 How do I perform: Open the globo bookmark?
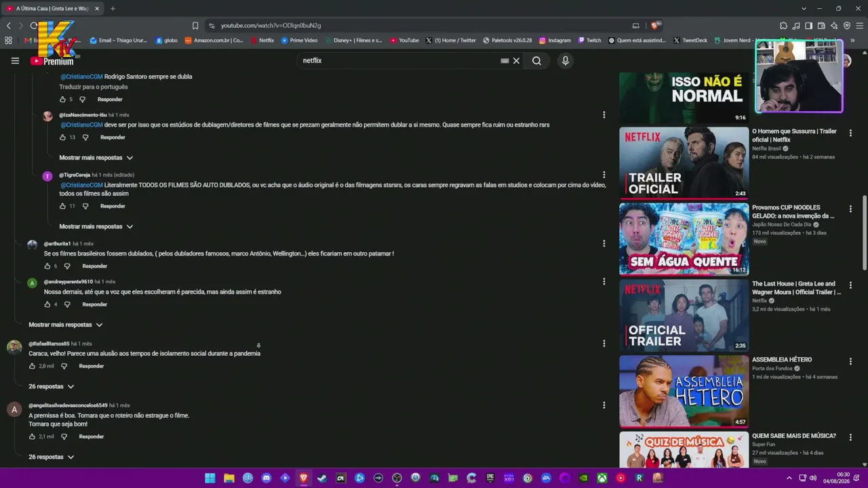[167, 41]
